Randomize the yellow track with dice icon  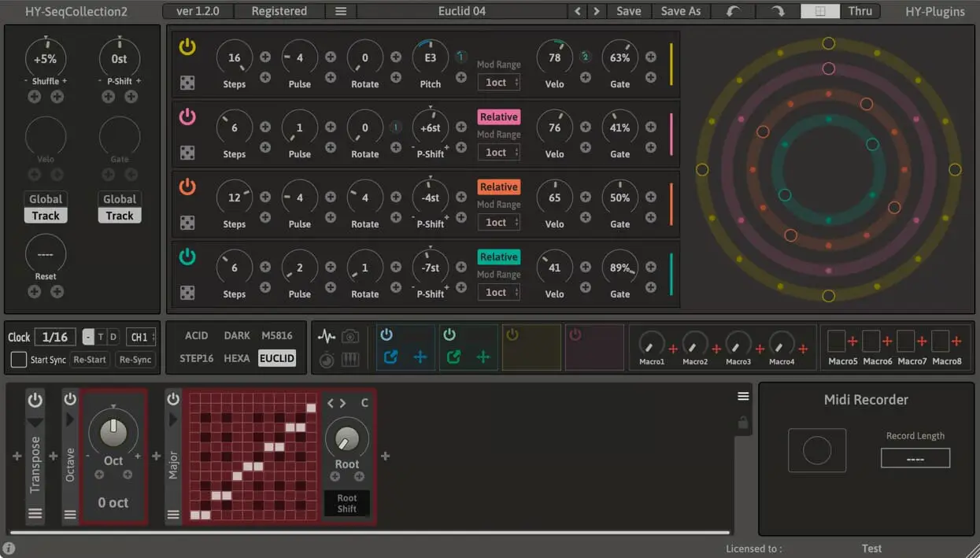click(187, 83)
